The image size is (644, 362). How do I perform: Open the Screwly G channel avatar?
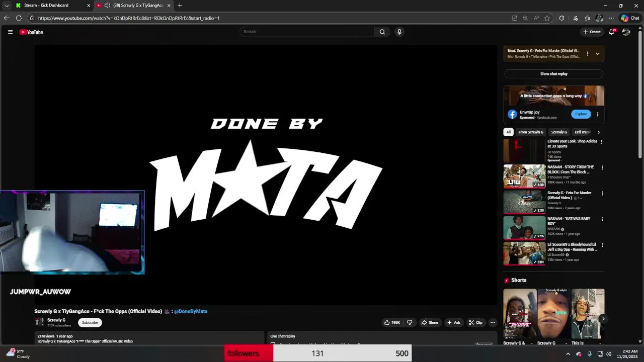[x=39, y=322]
